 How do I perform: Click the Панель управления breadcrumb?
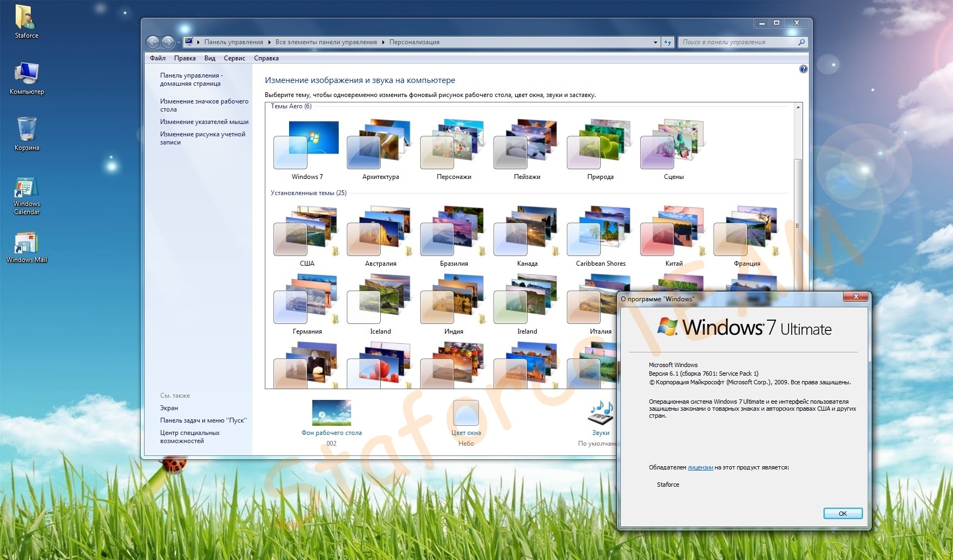tap(234, 42)
